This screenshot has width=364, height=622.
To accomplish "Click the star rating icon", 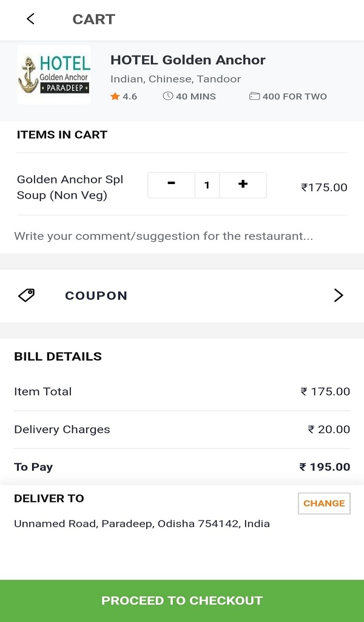I will 114,96.
